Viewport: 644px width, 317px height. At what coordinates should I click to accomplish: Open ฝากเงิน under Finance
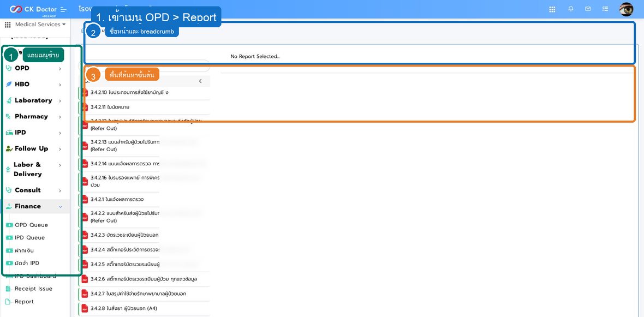[24, 250]
